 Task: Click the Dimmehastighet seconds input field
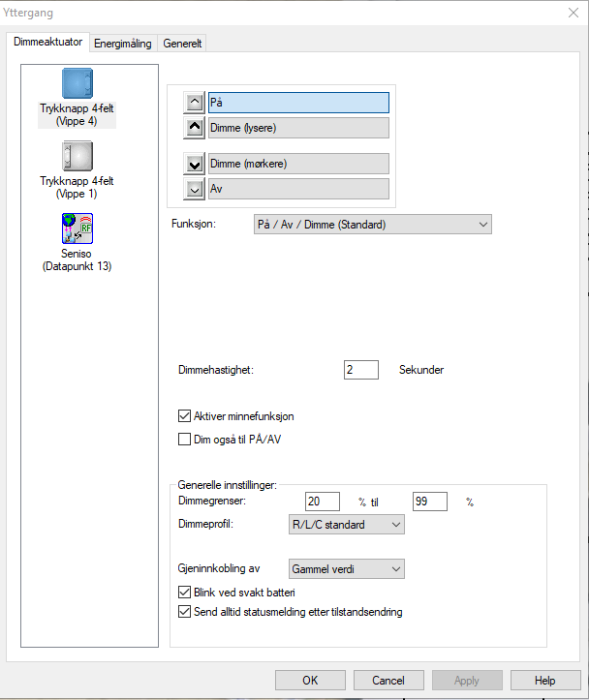[360, 370]
